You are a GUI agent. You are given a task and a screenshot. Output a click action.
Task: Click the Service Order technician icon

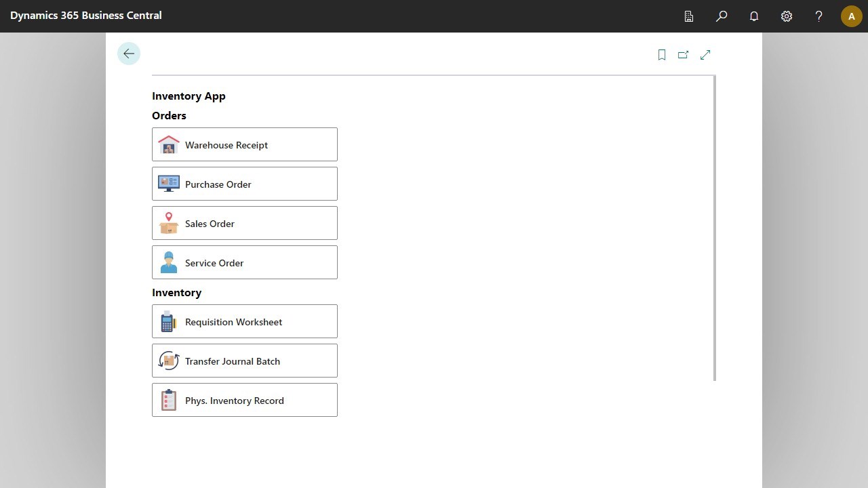pyautogui.click(x=168, y=262)
